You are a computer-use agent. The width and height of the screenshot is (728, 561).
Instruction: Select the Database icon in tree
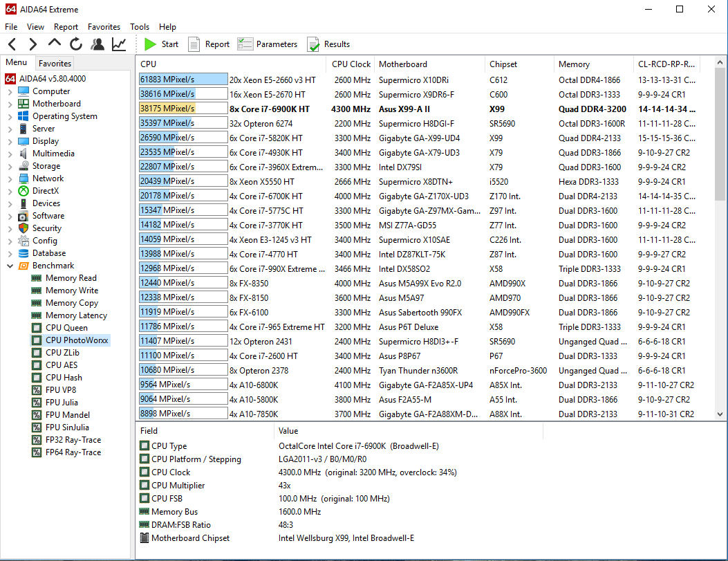[x=24, y=253]
